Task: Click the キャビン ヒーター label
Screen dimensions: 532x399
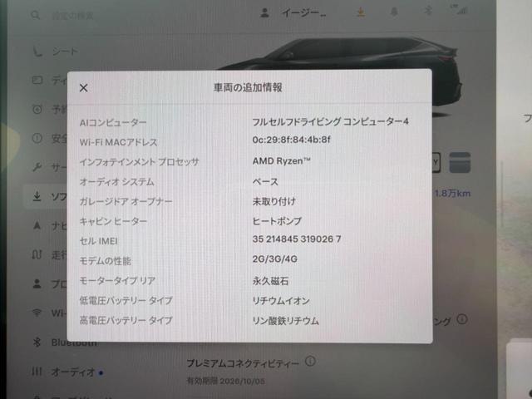Action: click(x=113, y=221)
